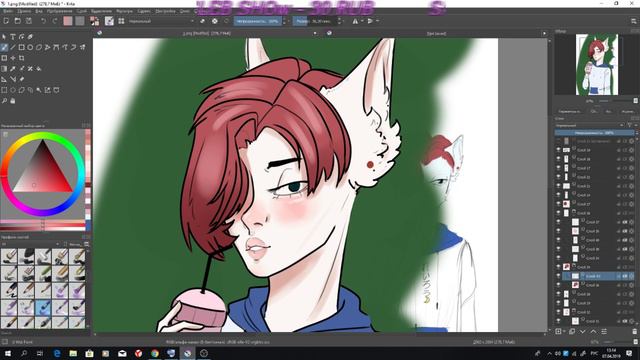
Task: Switch to the 1.png [Modified] document tab
Action: 207,33
